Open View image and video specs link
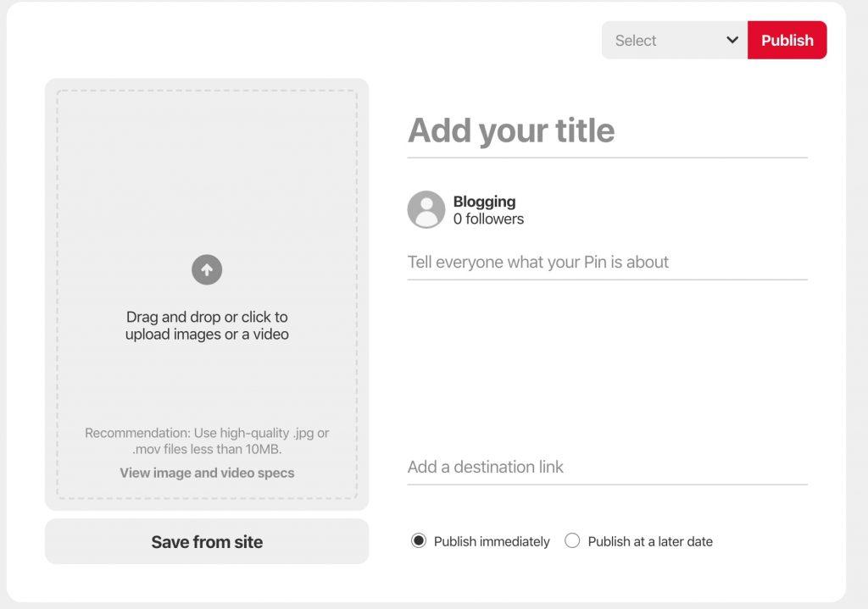The height and width of the screenshot is (609, 868). point(207,473)
